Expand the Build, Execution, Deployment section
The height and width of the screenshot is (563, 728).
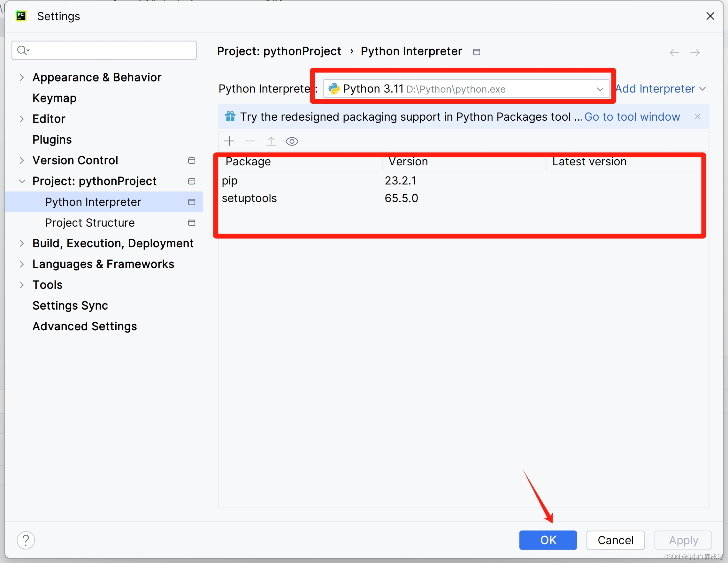(x=22, y=243)
